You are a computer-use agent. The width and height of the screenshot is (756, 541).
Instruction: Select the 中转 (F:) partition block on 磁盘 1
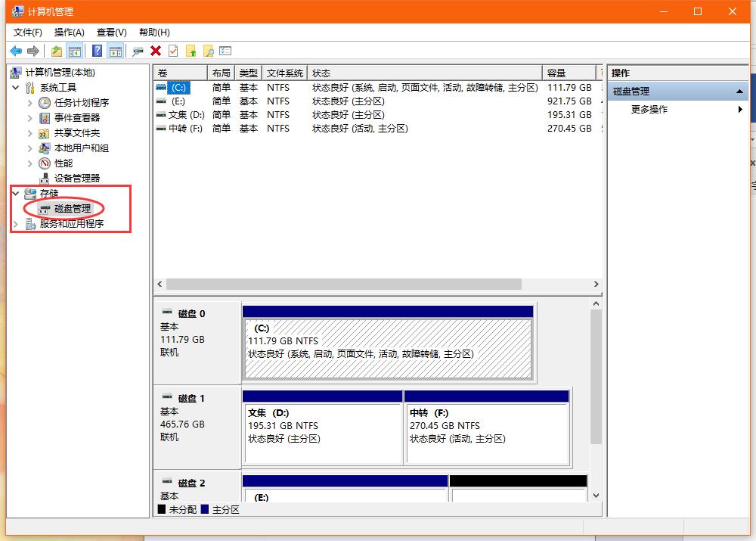click(488, 428)
